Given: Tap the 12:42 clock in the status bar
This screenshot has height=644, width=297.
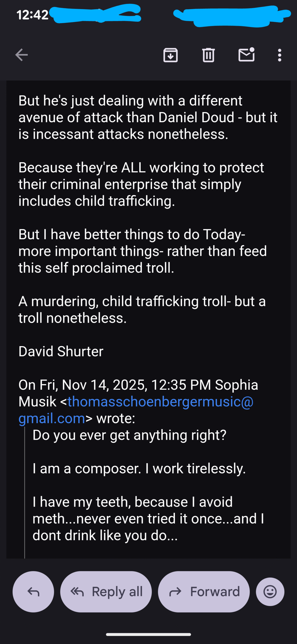Looking at the screenshot, I should pyautogui.click(x=32, y=15).
